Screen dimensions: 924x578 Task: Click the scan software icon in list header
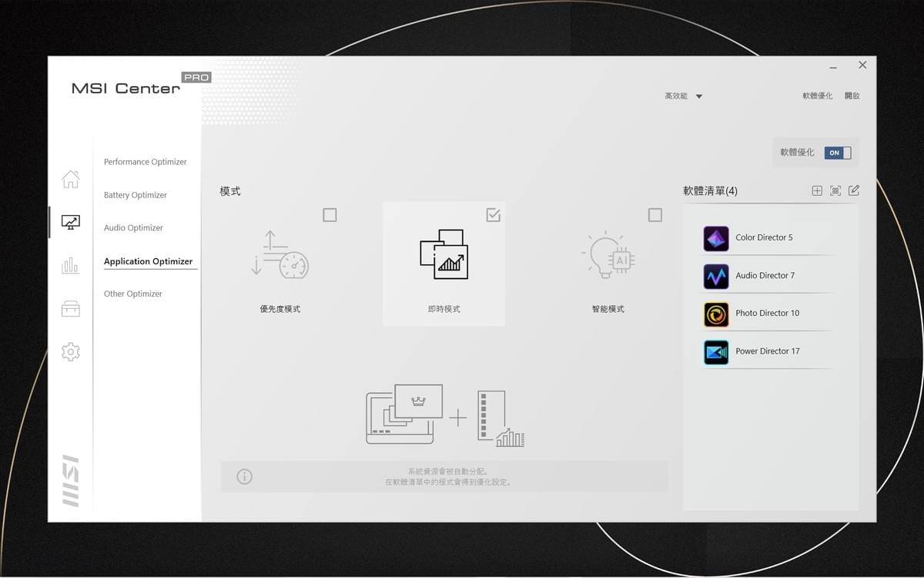point(835,190)
